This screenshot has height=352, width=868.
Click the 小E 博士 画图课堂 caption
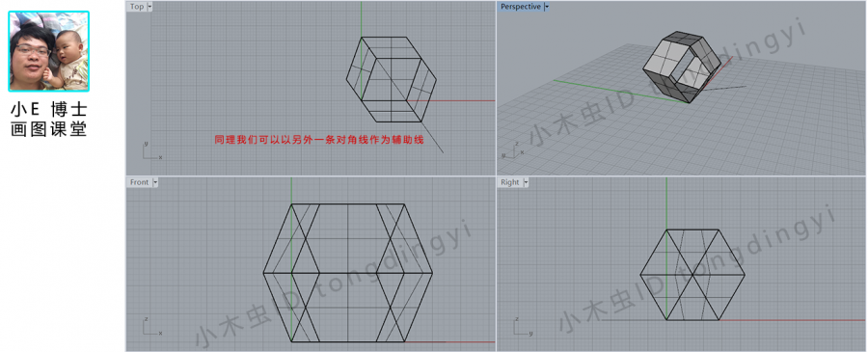(x=49, y=120)
